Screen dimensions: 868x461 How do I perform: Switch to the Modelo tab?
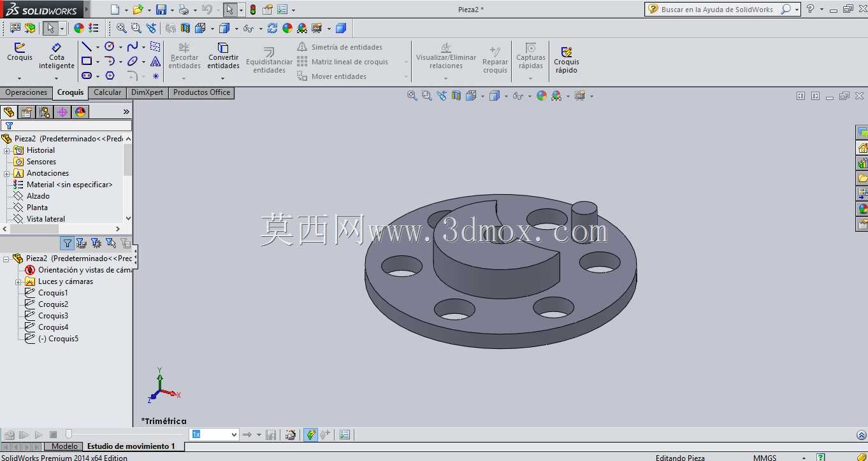64,446
